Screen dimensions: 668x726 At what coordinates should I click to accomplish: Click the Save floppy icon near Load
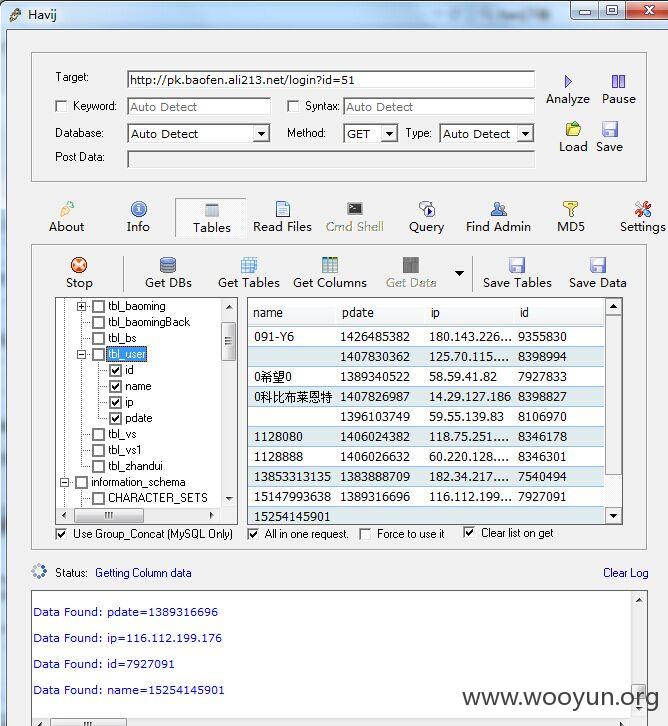coord(610,129)
